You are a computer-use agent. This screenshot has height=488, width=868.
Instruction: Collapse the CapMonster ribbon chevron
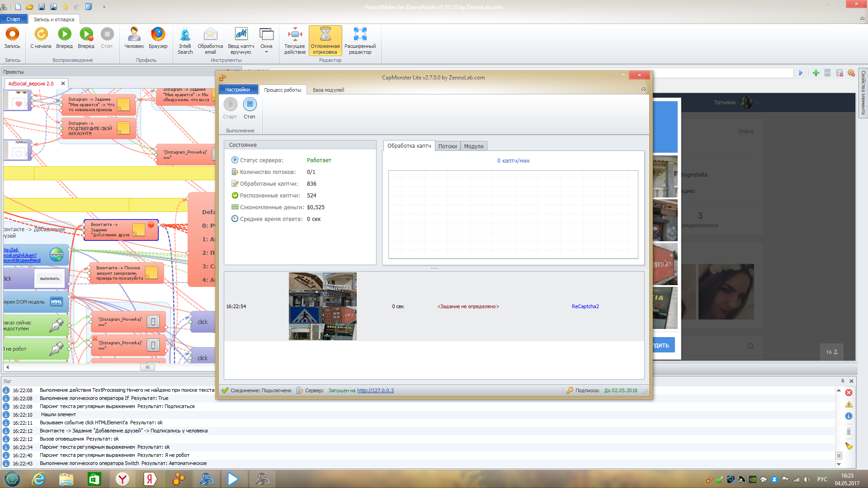(643, 89)
